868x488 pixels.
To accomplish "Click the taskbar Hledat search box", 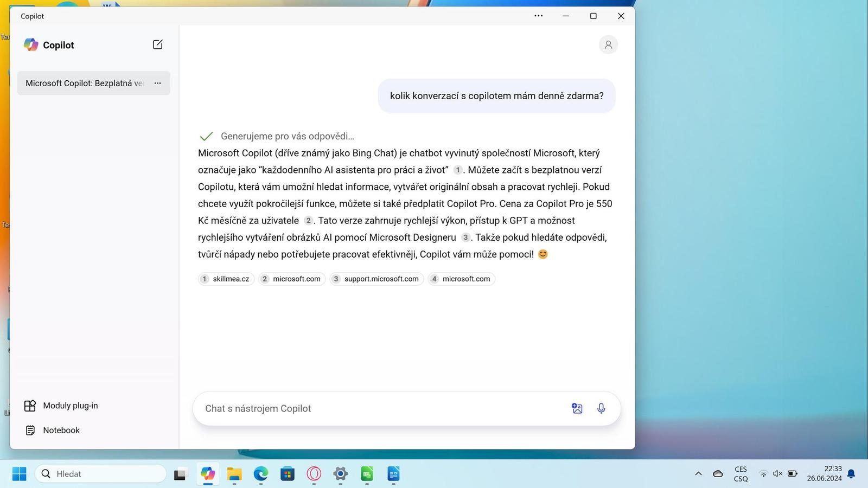I will pyautogui.click(x=100, y=474).
